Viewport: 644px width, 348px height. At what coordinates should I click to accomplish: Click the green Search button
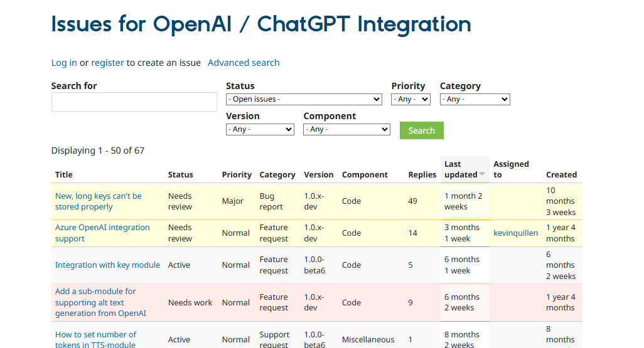[x=421, y=130]
